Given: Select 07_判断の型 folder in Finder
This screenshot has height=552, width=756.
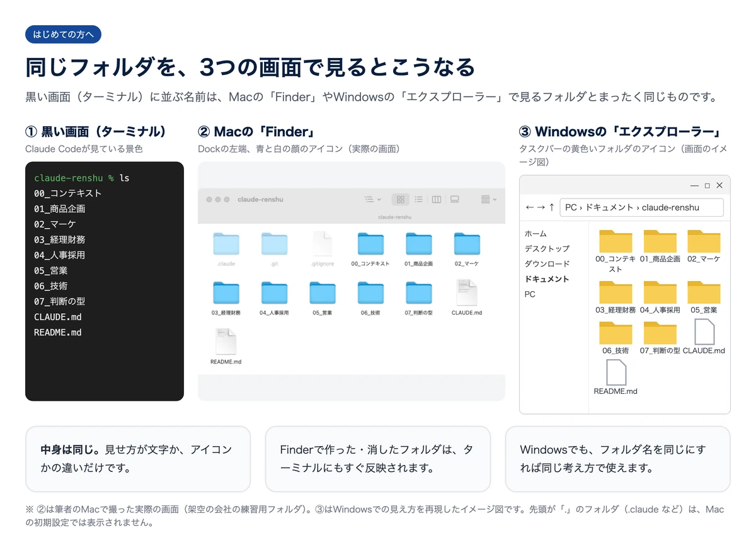Looking at the screenshot, I should (418, 298).
